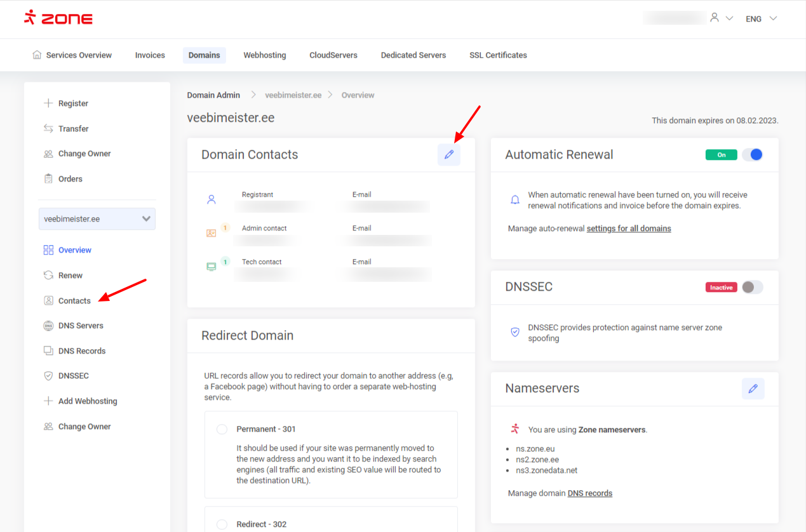Click the Zone logo
806x532 pixels.
coord(58,18)
